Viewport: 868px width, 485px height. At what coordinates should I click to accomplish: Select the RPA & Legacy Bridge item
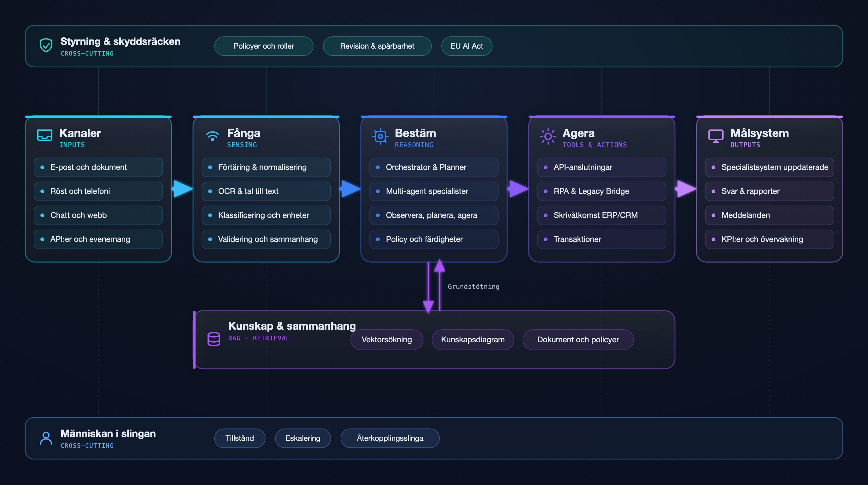601,191
